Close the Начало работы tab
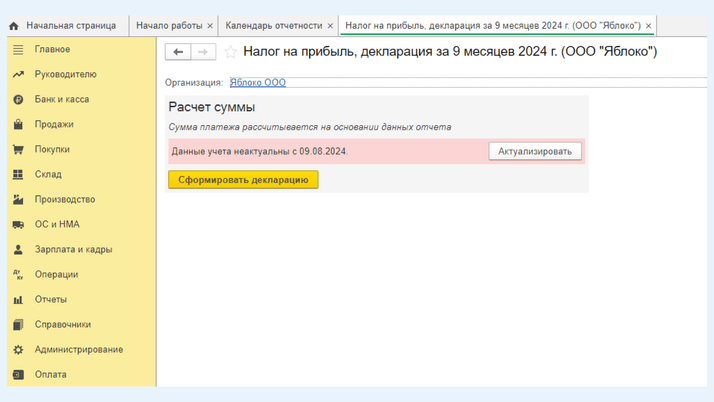Screen dimensions: 714x402 pos(210,26)
